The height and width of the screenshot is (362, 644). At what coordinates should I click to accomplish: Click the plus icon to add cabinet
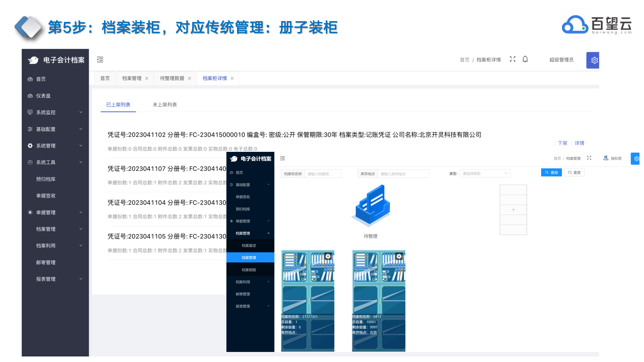513,210
